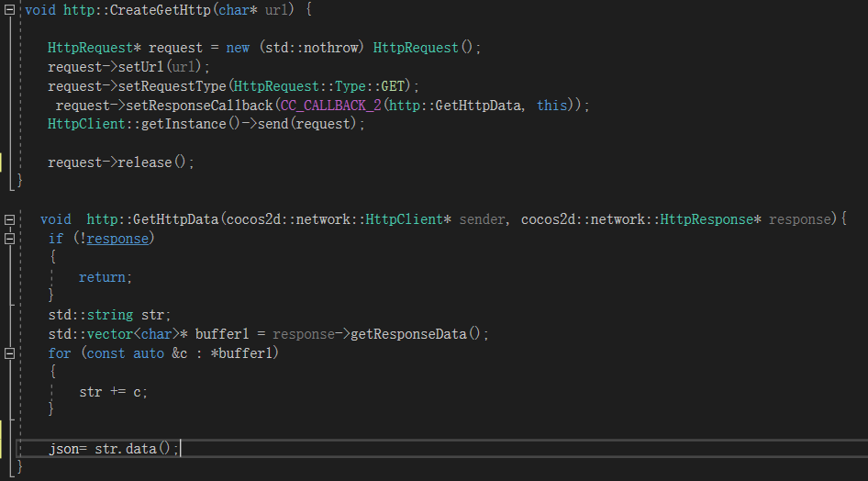This screenshot has width=868, height=481.
Task: Click 'request->release();' line text
Action: (x=121, y=162)
